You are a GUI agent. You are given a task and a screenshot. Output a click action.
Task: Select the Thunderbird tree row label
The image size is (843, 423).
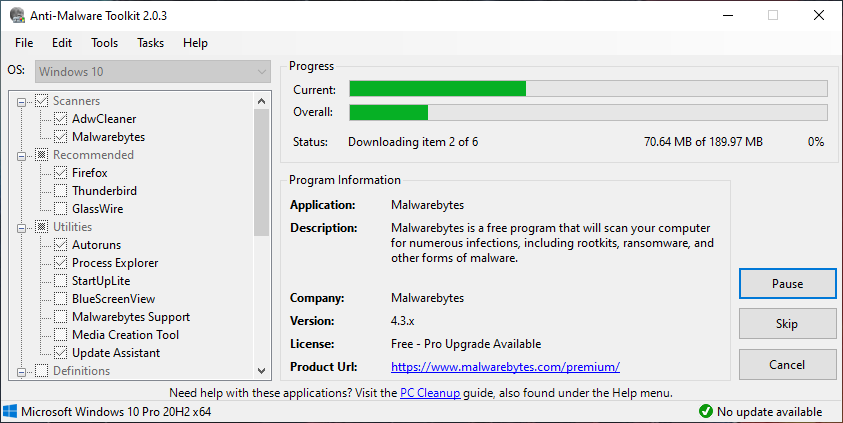[104, 191]
